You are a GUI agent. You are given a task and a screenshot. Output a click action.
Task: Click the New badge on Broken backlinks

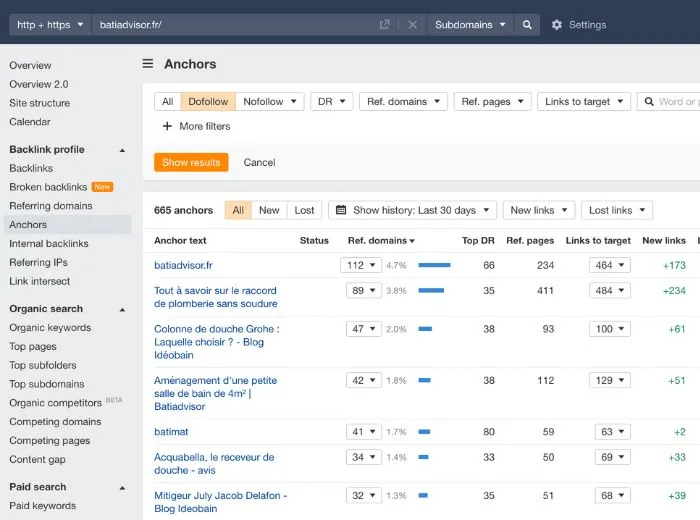click(102, 187)
